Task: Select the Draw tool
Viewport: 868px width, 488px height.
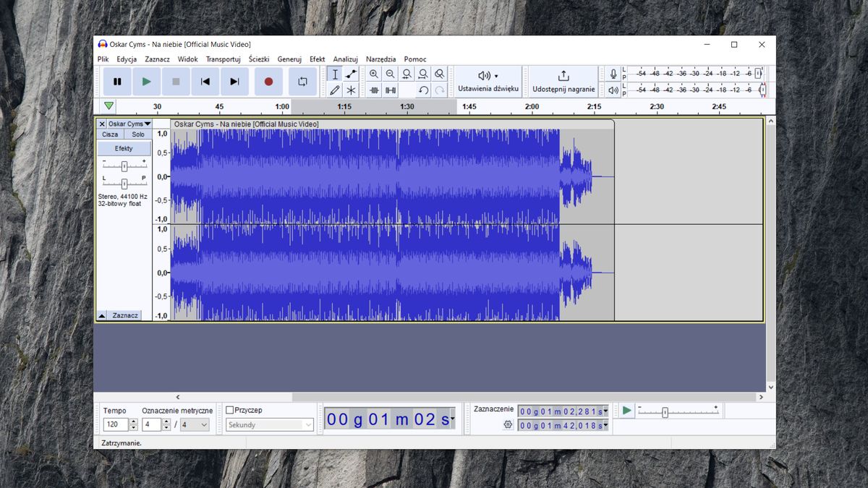Action: (335, 90)
